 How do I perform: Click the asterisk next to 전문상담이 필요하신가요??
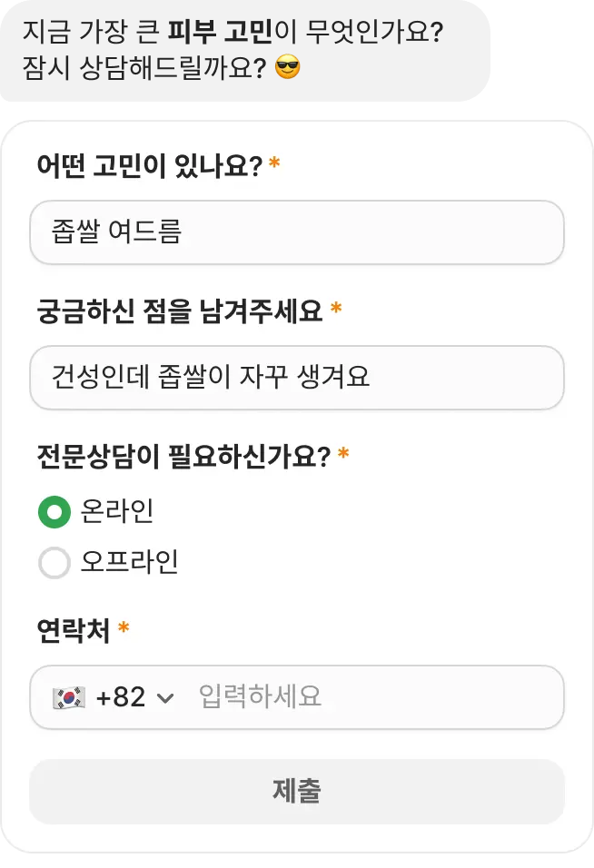tap(344, 453)
